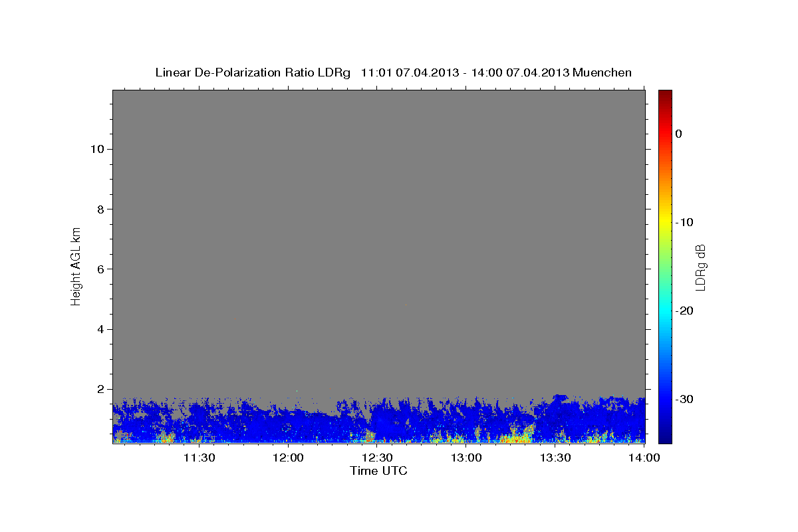Click the height tick label 2
The image size is (798, 532).
(101, 390)
